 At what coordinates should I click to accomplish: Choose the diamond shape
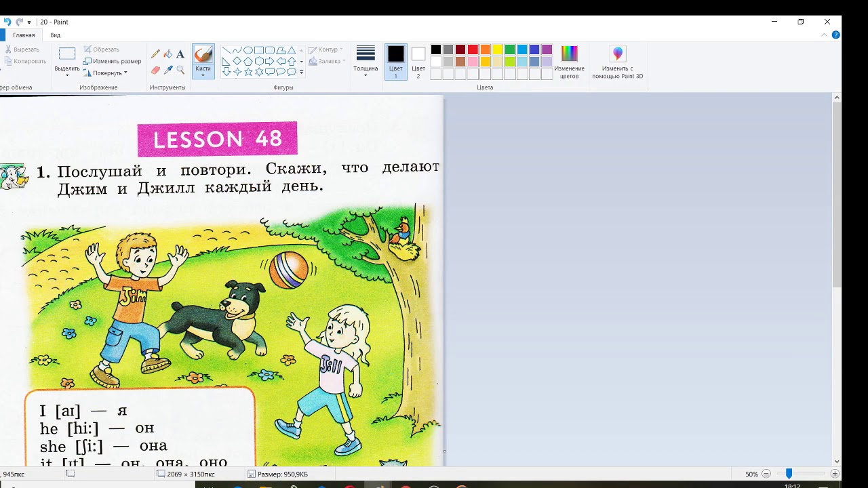click(237, 61)
